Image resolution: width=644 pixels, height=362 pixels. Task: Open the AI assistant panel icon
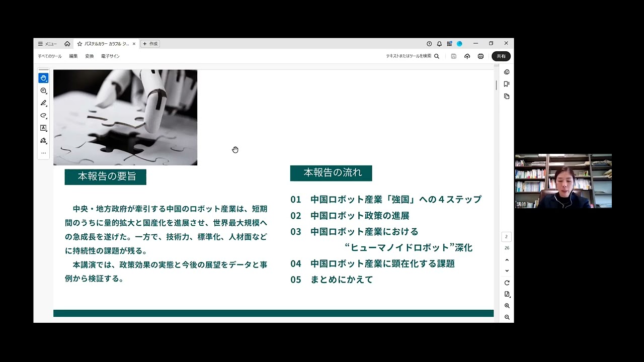(507, 72)
